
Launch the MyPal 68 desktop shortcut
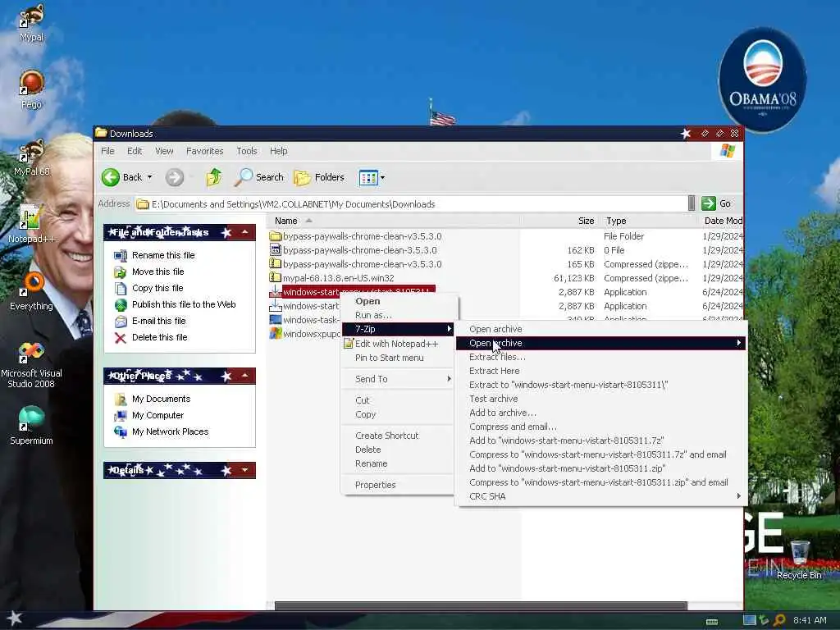(x=32, y=157)
